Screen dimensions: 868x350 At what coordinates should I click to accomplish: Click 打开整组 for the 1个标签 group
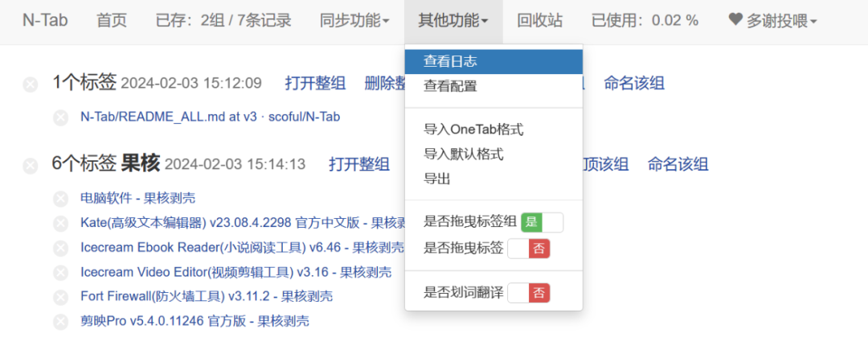click(x=316, y=84)
